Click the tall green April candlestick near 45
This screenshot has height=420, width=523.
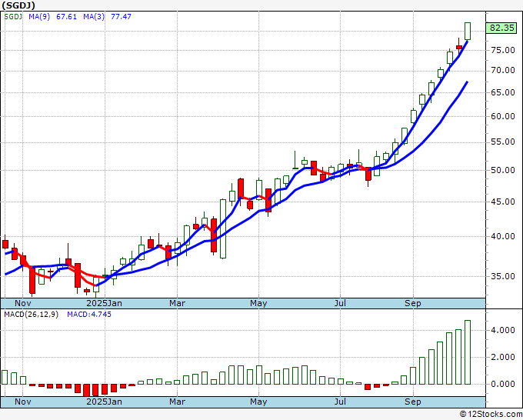click(223, 229)
